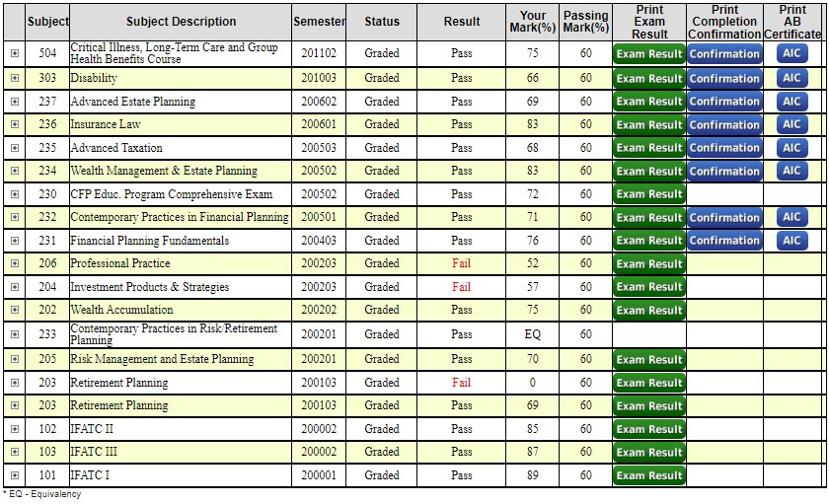Viewport: 829px width, 504px height.
Task: Click the Subject Description column header
Action: tap(181, 22)
